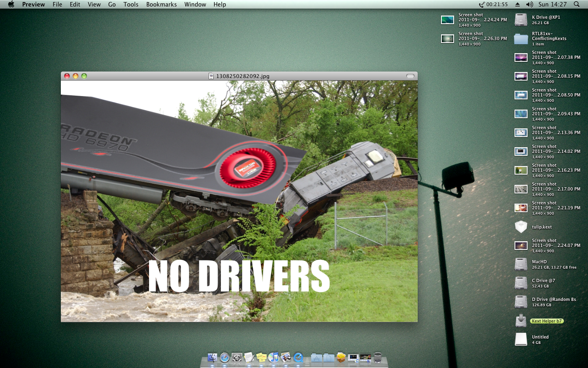The width and height of the screenshot is (588, 368).
Task: Launch TextEdit from the Dock
Action: [249, 358]
